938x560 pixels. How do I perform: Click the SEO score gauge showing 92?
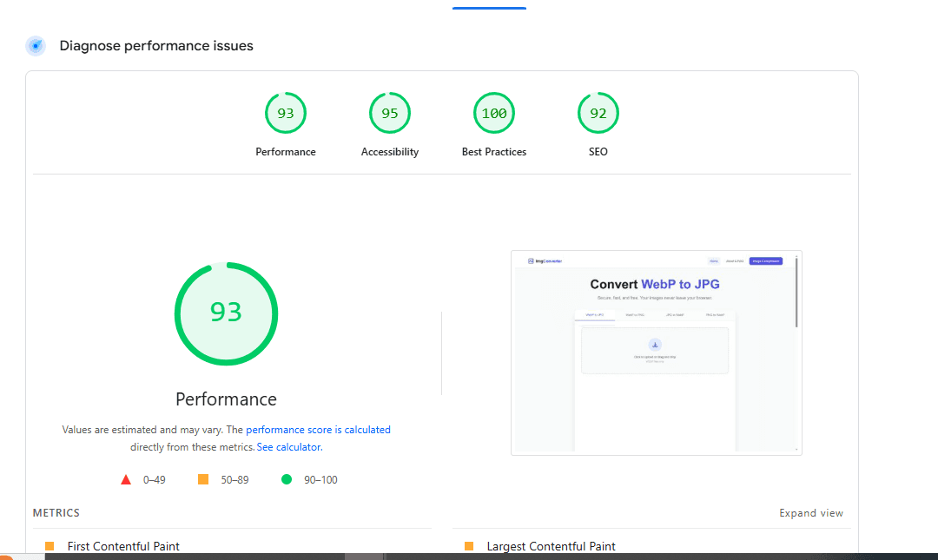click(598, 113)
